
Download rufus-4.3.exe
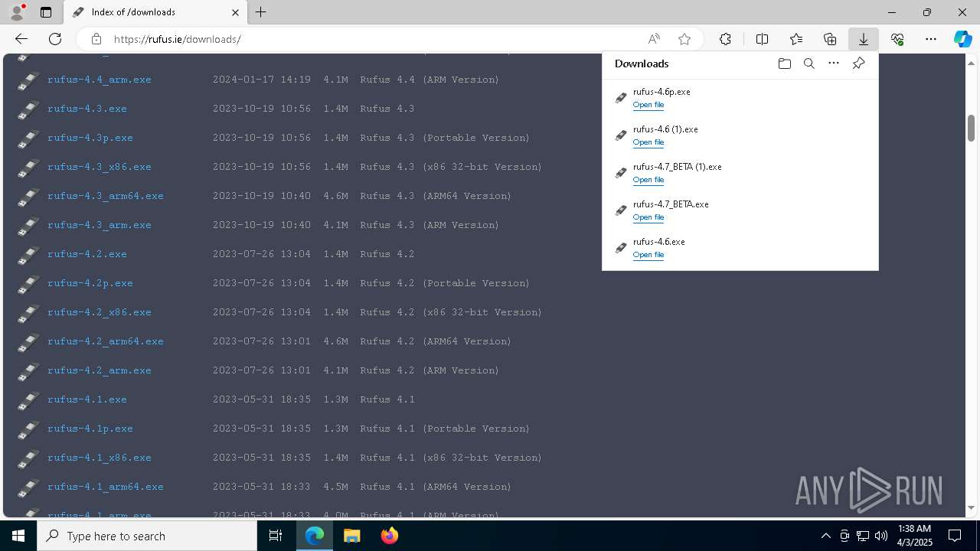[x=87, y=109]
